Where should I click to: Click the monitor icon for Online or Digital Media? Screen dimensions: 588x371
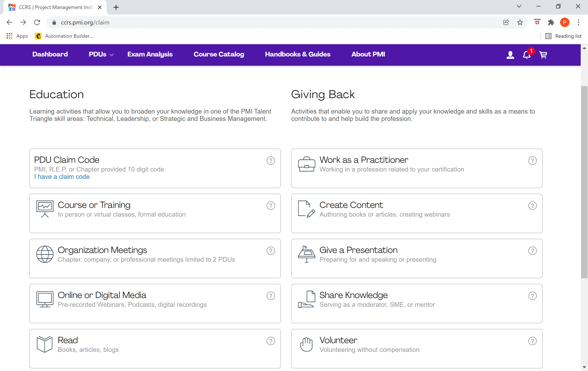(x=45, y=299)
